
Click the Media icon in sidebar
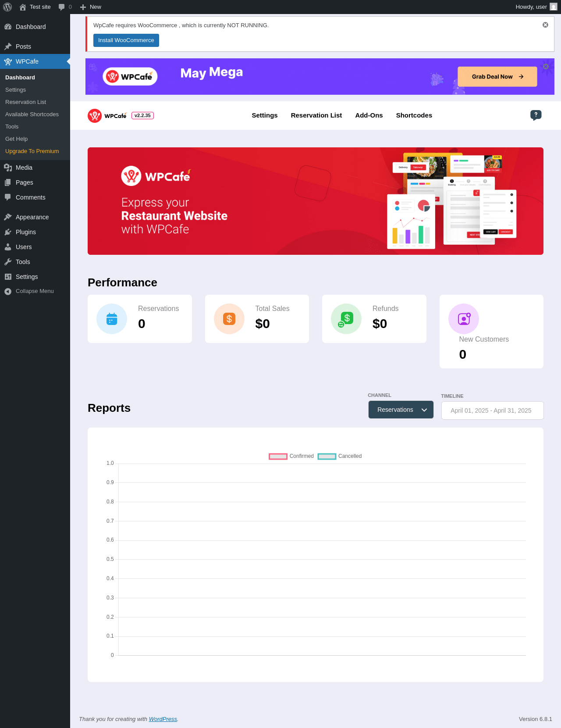pos(8,168)
